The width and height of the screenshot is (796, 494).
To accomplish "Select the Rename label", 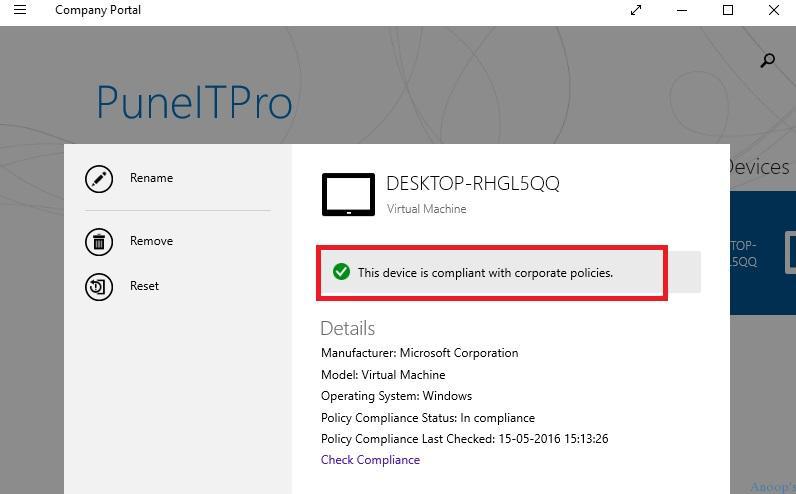I will pyautogui.click(x=151, y=178).
